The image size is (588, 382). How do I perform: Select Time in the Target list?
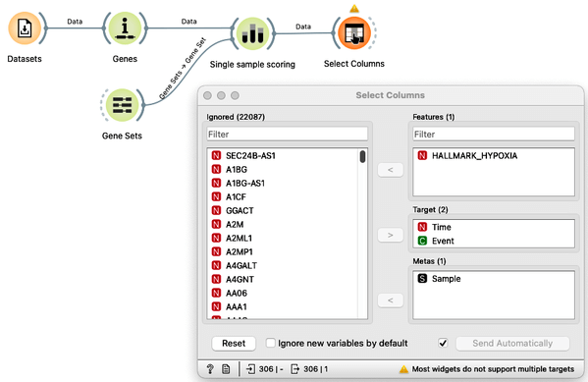[x=494, y=227]
